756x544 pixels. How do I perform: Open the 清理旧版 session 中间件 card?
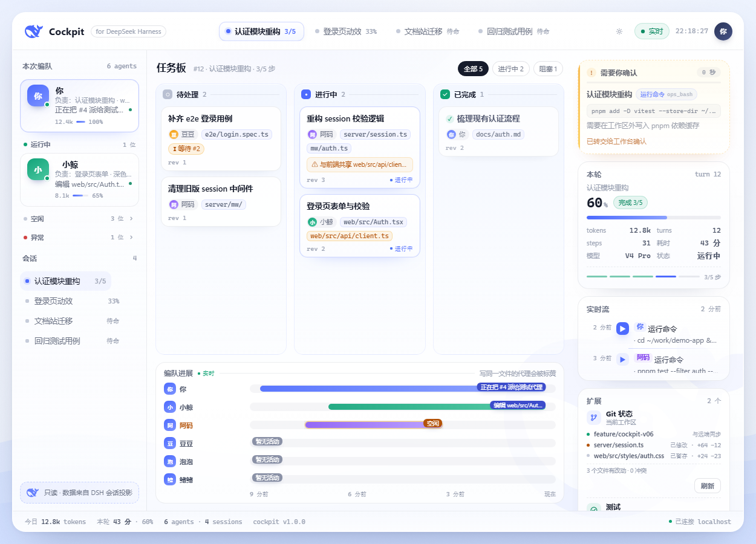(x=221, y=202)
